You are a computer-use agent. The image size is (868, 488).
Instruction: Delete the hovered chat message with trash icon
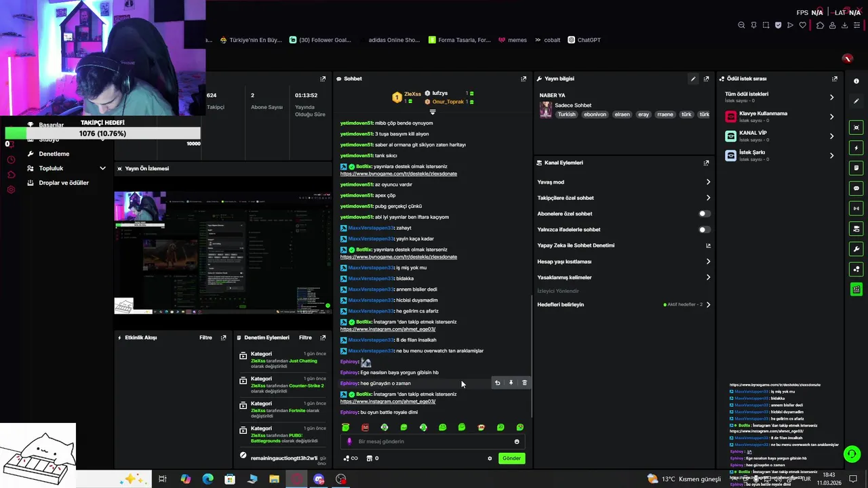(x=524, y=383)
